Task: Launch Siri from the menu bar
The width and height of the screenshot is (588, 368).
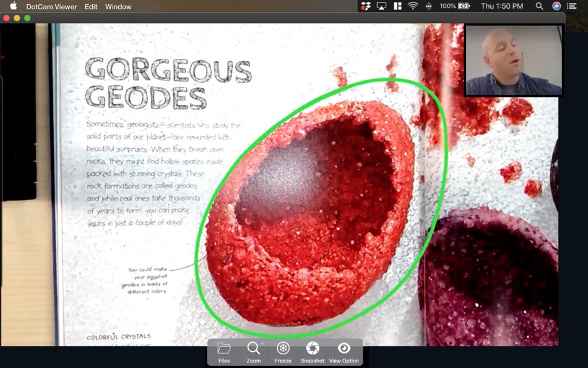Action: [556, 6]
